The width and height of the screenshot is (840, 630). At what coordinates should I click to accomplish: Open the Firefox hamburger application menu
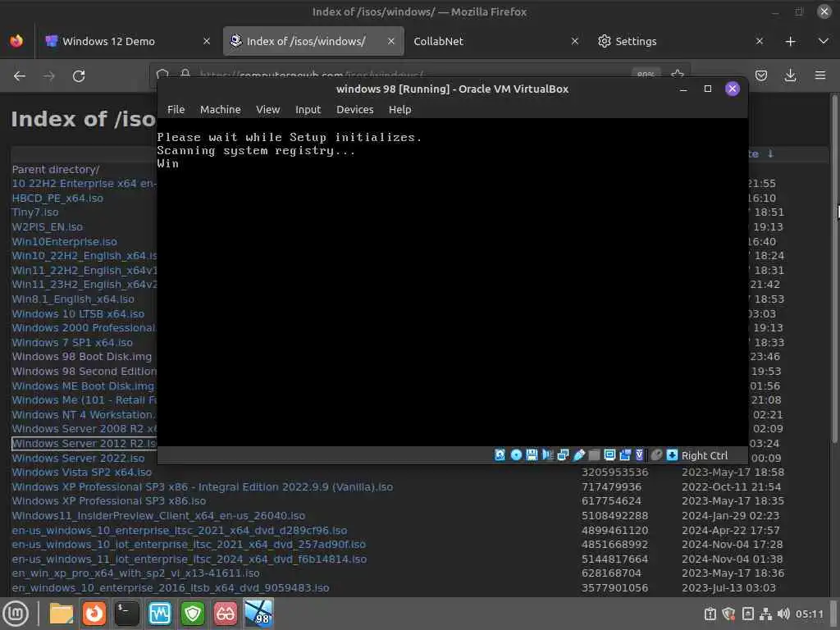point(820,75)
